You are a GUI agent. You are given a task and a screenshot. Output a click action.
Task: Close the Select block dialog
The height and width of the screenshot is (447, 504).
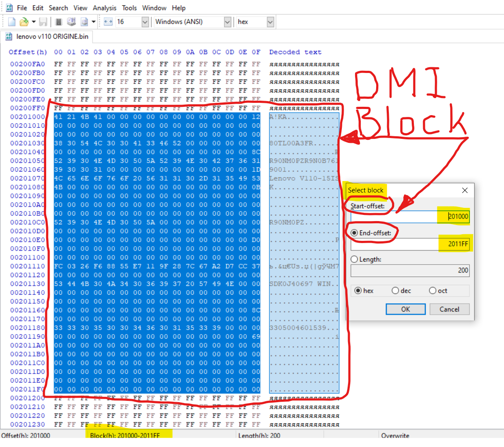pos(465,190)
